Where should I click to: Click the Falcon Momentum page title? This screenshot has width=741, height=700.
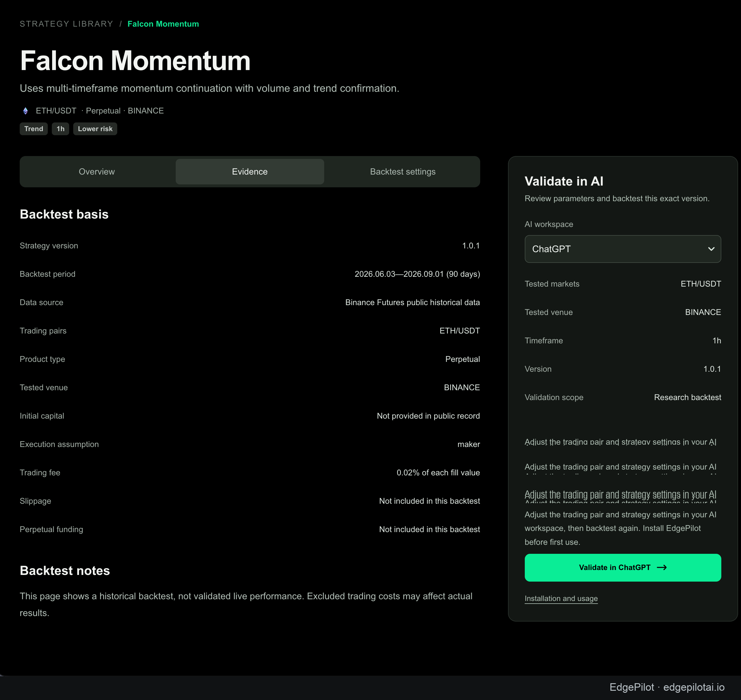coord(135,61)
